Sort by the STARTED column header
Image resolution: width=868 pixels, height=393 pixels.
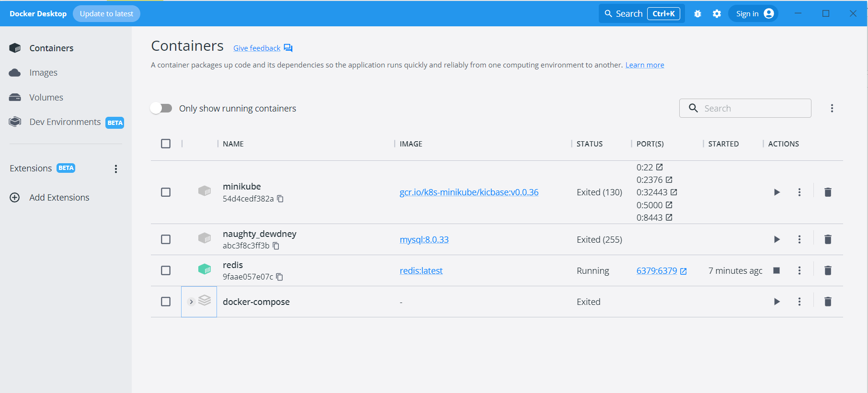723,144
